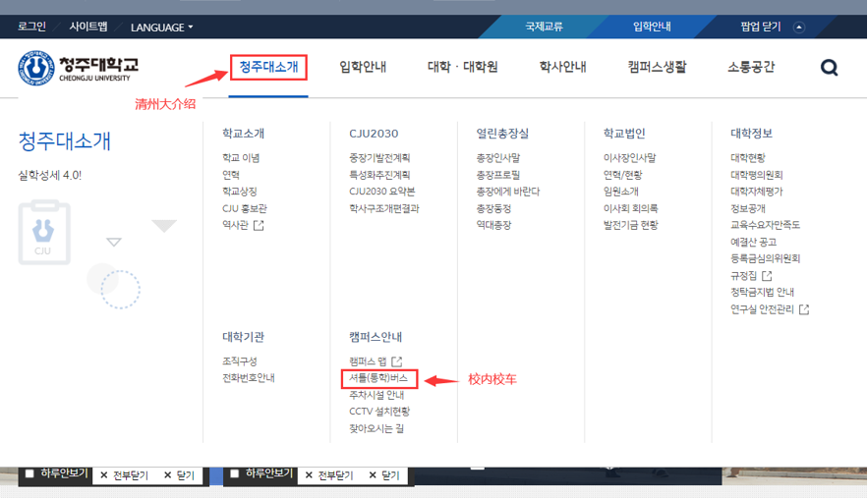Click external link icon beside 규정집
This screenshot has height=499, width=868.
coord(767,275)
